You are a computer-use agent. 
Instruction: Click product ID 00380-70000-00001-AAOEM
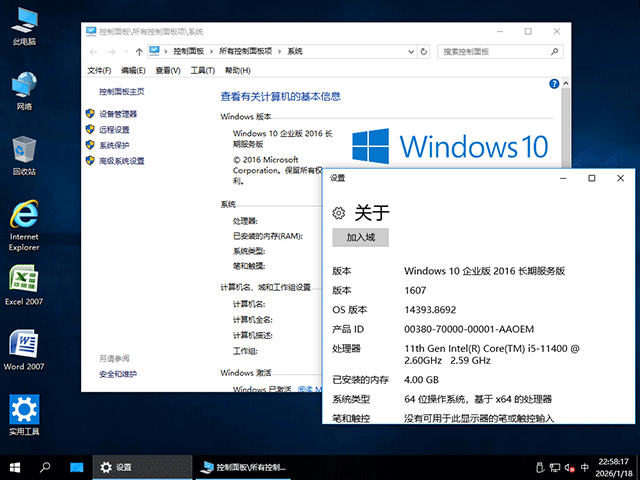click(469, 329)
